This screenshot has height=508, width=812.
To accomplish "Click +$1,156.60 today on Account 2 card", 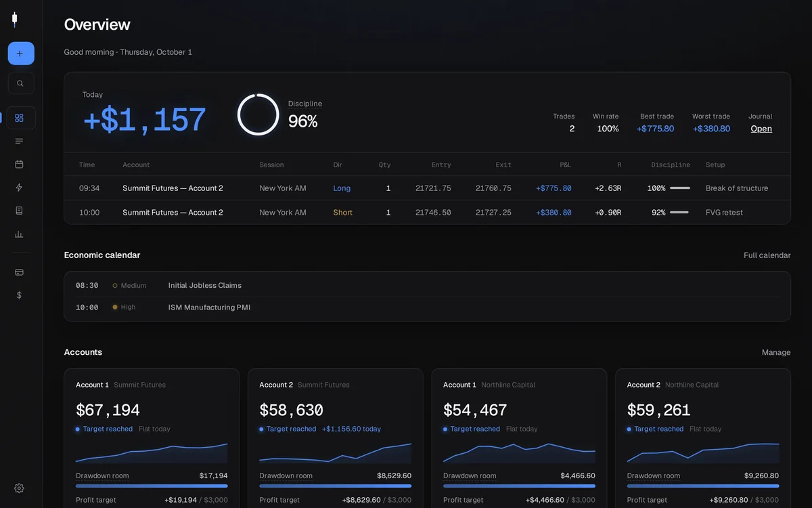I will (351, 429).
